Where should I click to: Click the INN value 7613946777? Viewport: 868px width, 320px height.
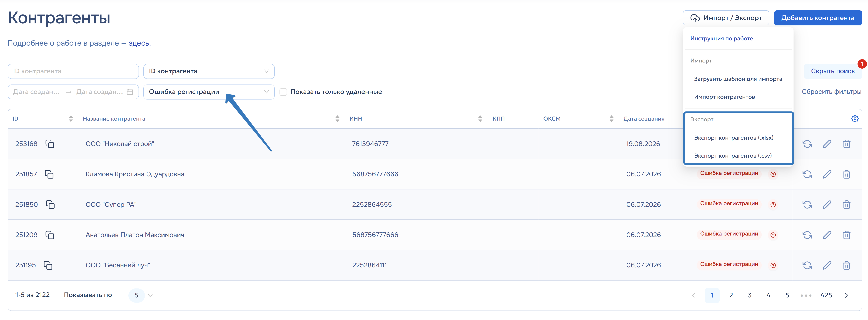(370, 144)
